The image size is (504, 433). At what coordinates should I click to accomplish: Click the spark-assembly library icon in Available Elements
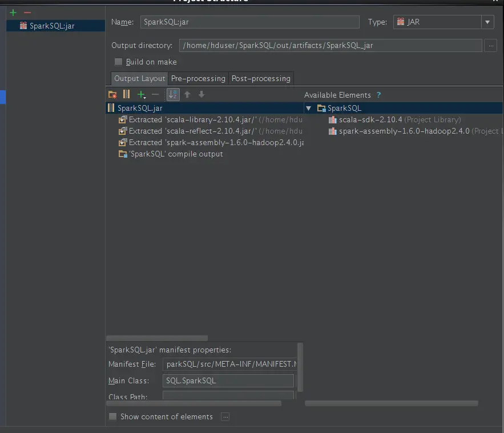[x=332, y=131]
